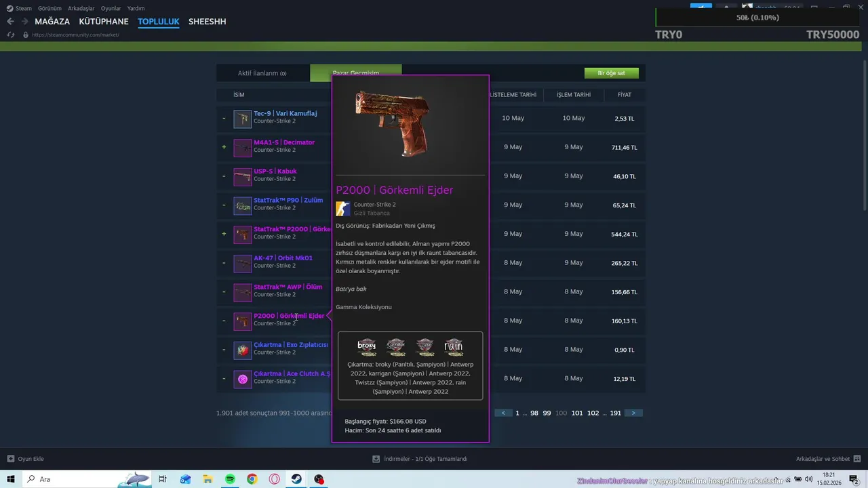Click the 711,46 TL price cell

pyautogui.click(x=625, y=147)
